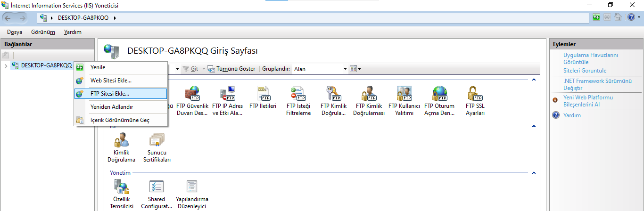The width and height of the screenshot is (644, 211).
Task: Open FTP SSL Ayarları feature
Action: point(475,101)
